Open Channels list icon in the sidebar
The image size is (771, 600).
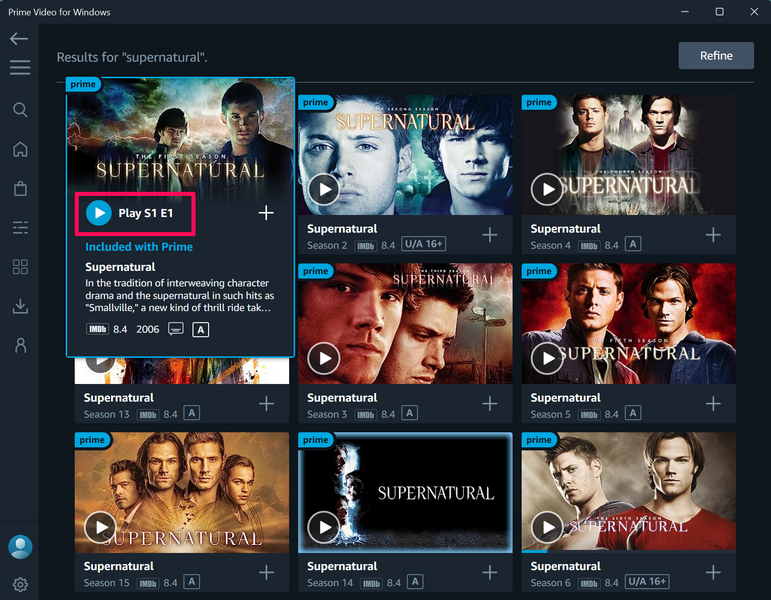click(x=20, y=228)
